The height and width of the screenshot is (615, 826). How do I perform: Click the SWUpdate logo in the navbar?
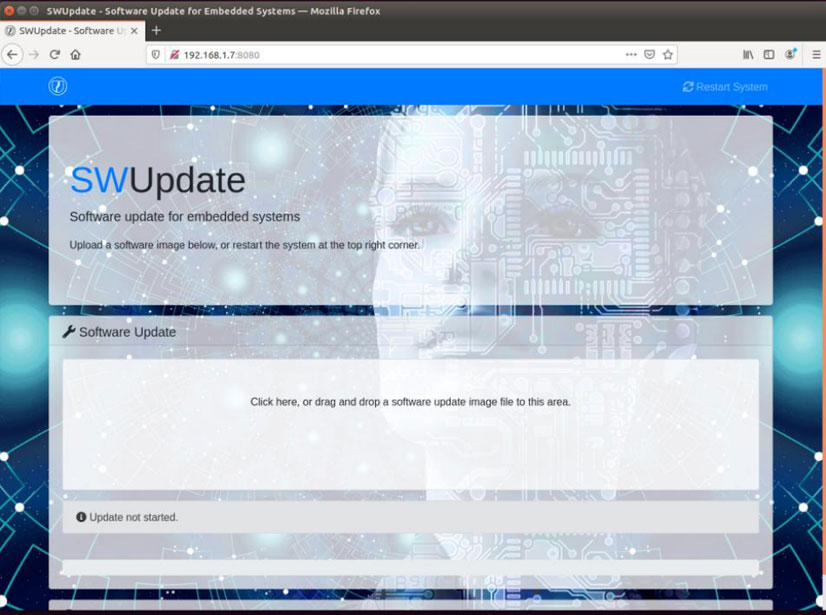[58, 86]
